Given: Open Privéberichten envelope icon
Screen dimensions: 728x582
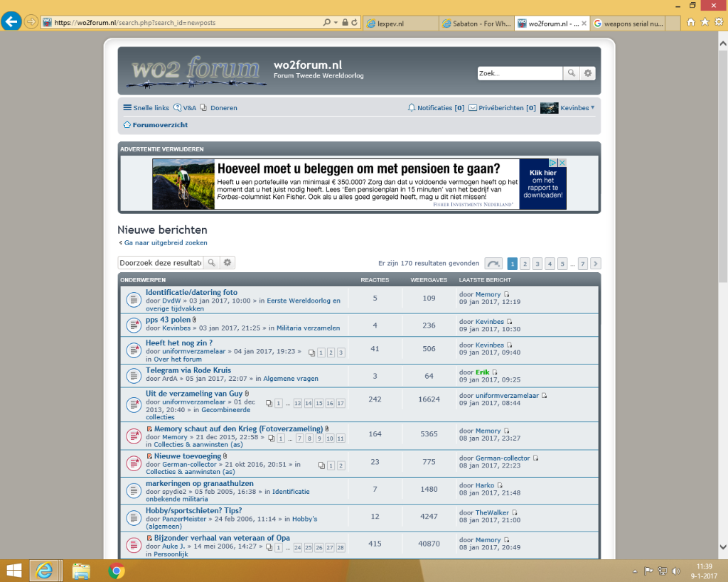Looking at the screenshot, I should tap(473, 108).
